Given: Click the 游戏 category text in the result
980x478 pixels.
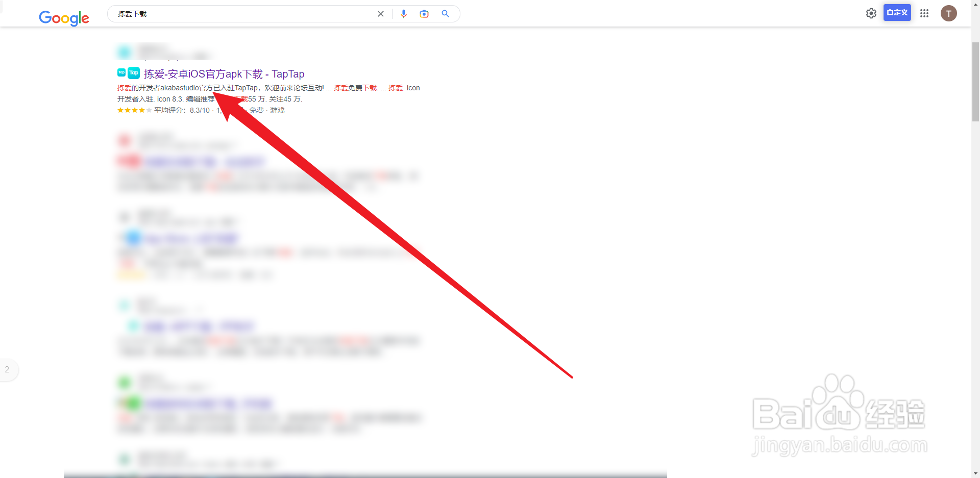Looking at the screenshot, I should click(x=277, y=110).
